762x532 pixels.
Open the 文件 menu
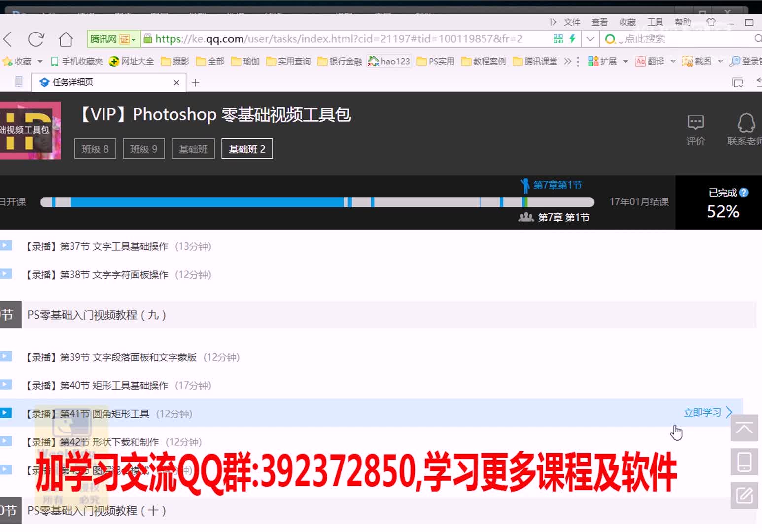tap(572, 22)
